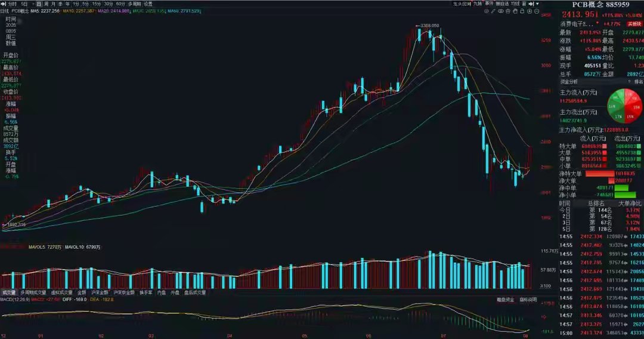Click the arrow icon before 分时
This screenshot has width=644, height=339.
pos(4,4)
